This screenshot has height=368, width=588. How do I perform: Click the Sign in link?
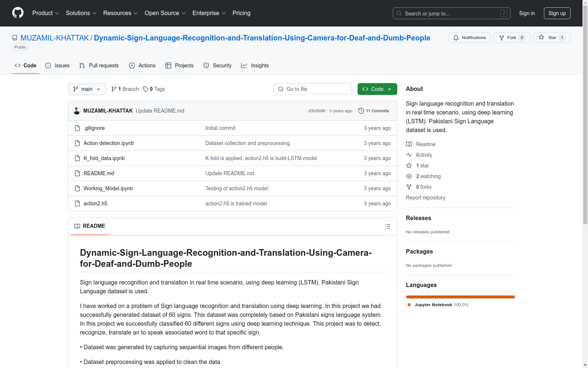(x=527, y=13)
